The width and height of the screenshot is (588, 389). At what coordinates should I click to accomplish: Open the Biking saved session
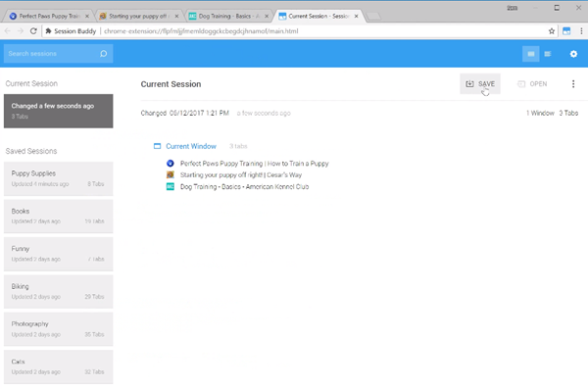click(58, 291)
